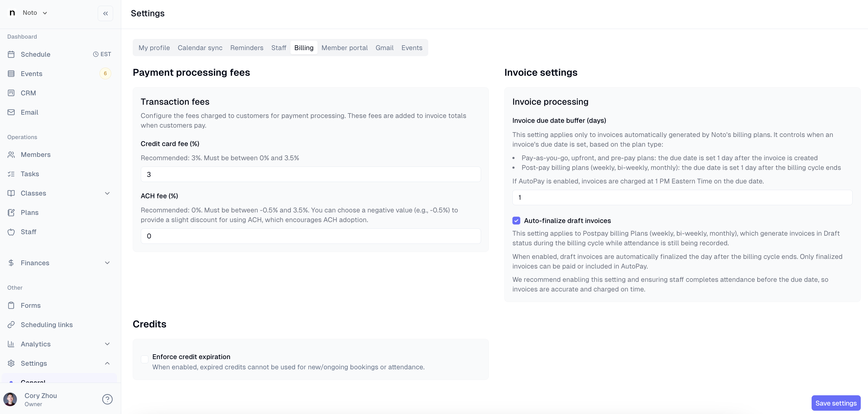
Task: Collapse the sidebar with double-chevron button
Action: pos(106,14)
